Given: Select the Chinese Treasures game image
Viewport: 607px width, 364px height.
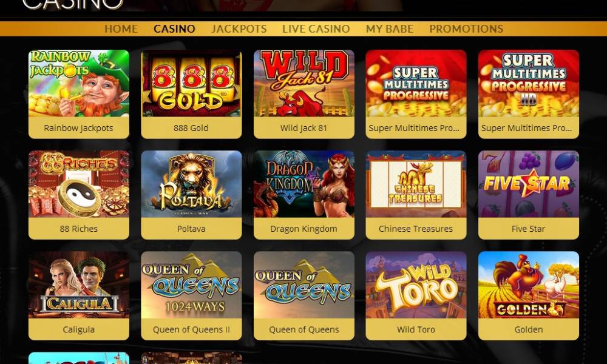Looking at the screenshot, I should click(x=416, y=184).
